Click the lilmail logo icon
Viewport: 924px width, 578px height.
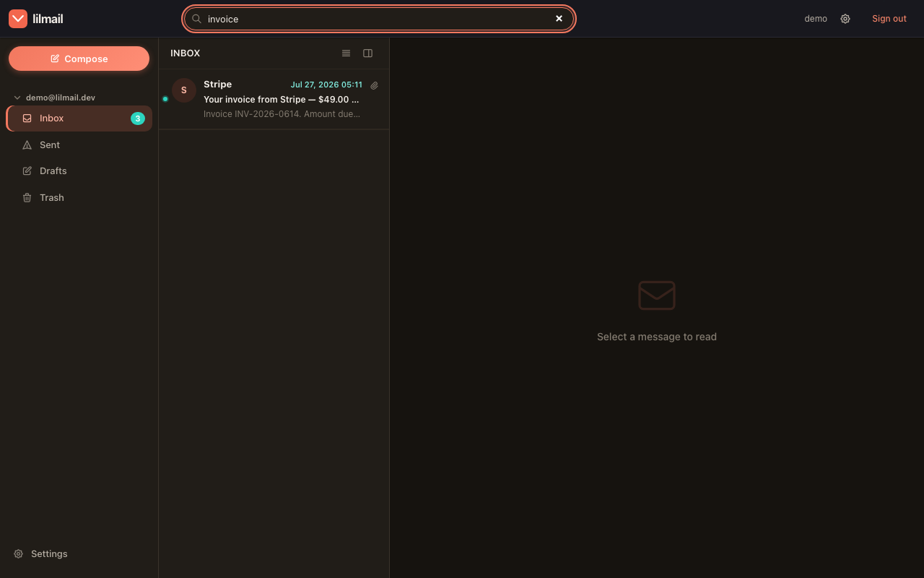[x=18, y=19]
